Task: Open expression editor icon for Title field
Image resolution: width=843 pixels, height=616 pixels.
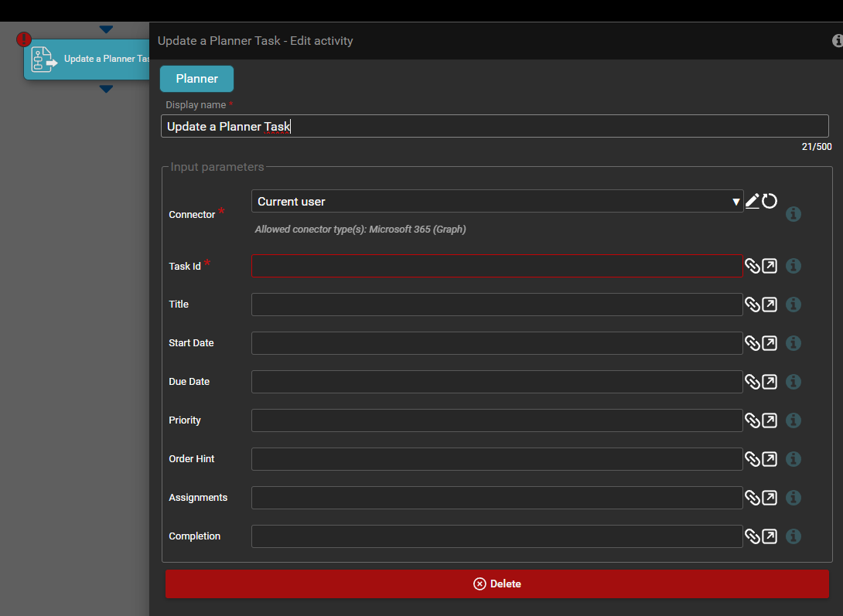Action: pyautogui.click(x=770, y=305)
